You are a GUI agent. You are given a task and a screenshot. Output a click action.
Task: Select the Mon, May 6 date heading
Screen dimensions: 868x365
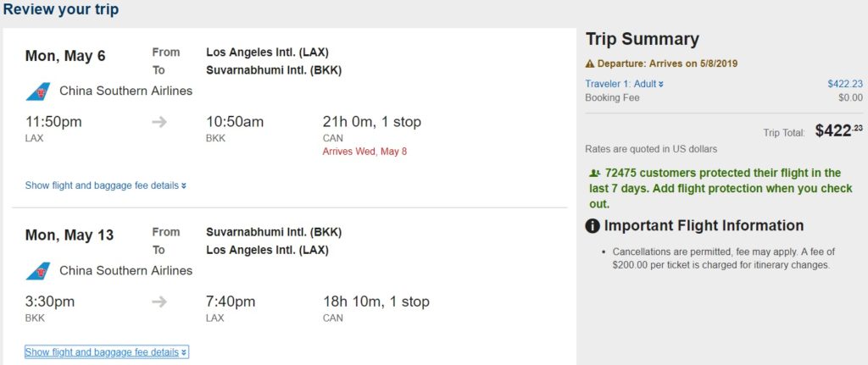pyautogui.click(x=65, y=56)
